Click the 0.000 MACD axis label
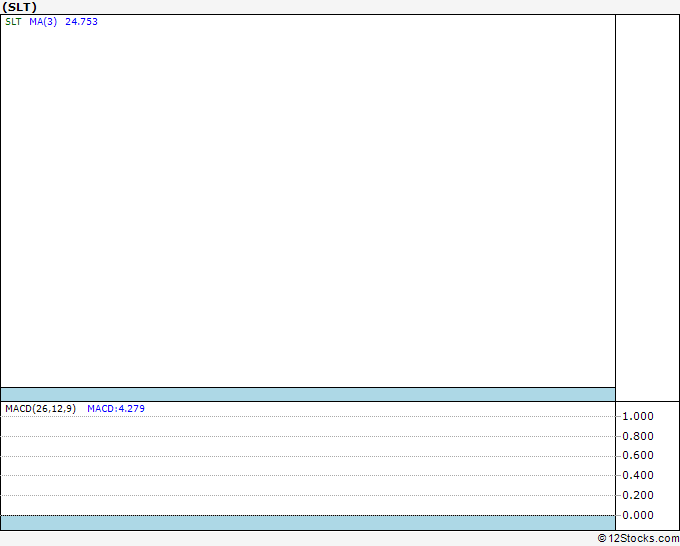 click(638, 515)
